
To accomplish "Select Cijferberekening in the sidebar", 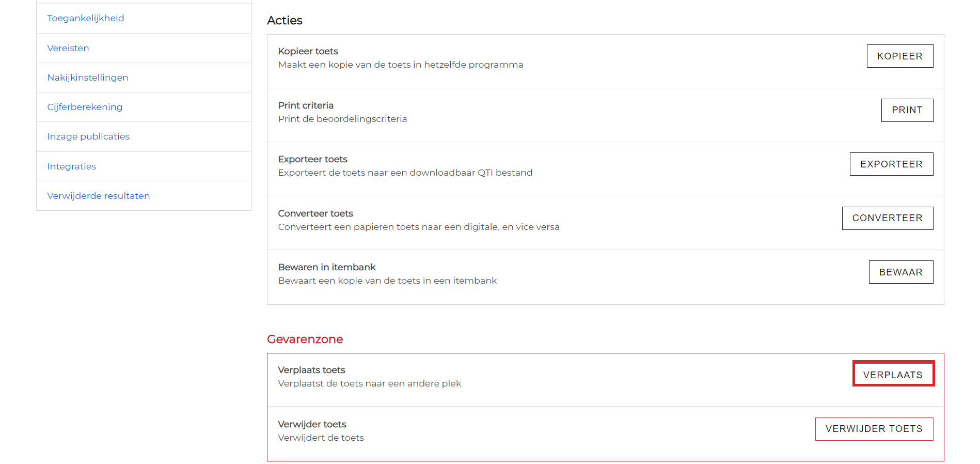I will coord(85,107).
